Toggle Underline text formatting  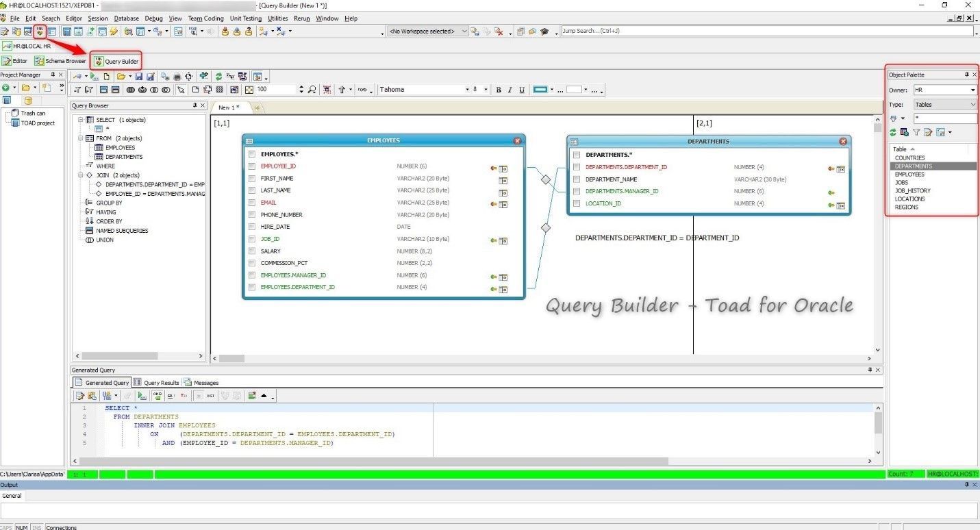tap(522, 90)
